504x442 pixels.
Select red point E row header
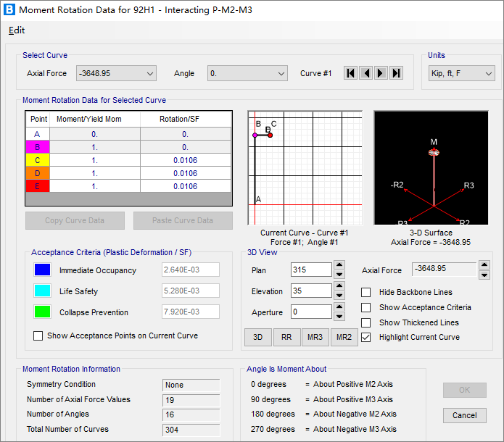(37, 186)
